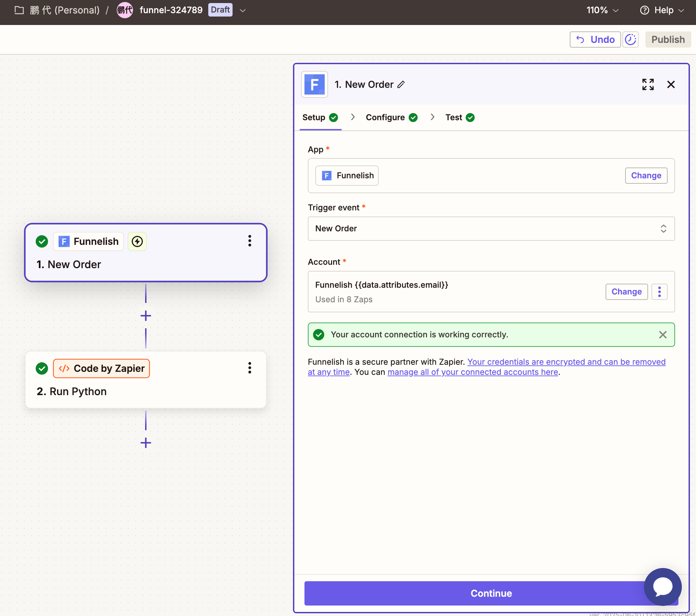
Task: Click the instant trigger lightning icon
Action: [x=137, y=241]
